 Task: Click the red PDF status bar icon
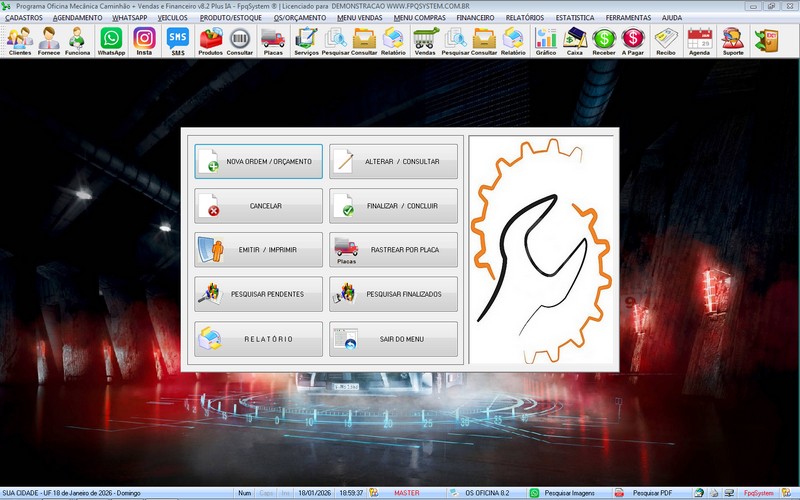[619, 493]
